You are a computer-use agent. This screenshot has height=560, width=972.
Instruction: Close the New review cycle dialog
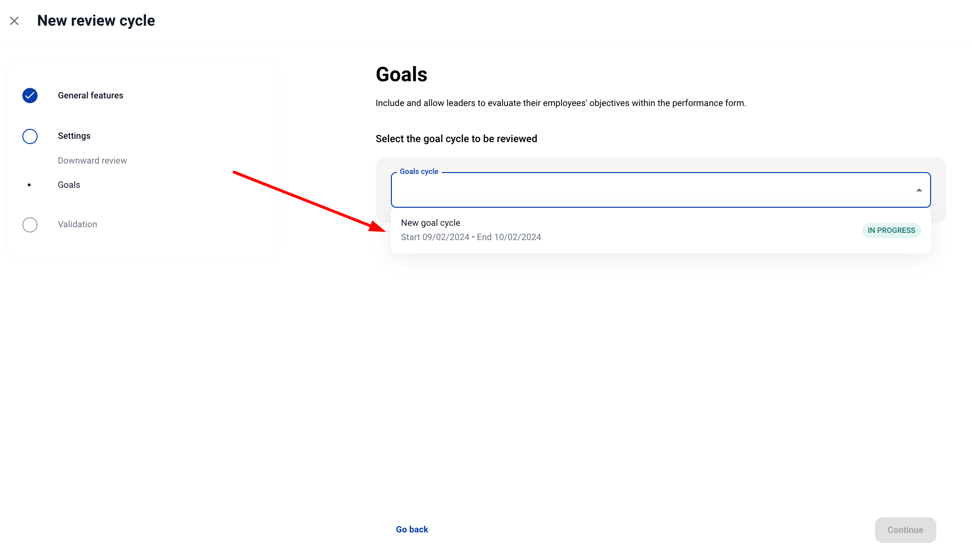click(14, 21)
